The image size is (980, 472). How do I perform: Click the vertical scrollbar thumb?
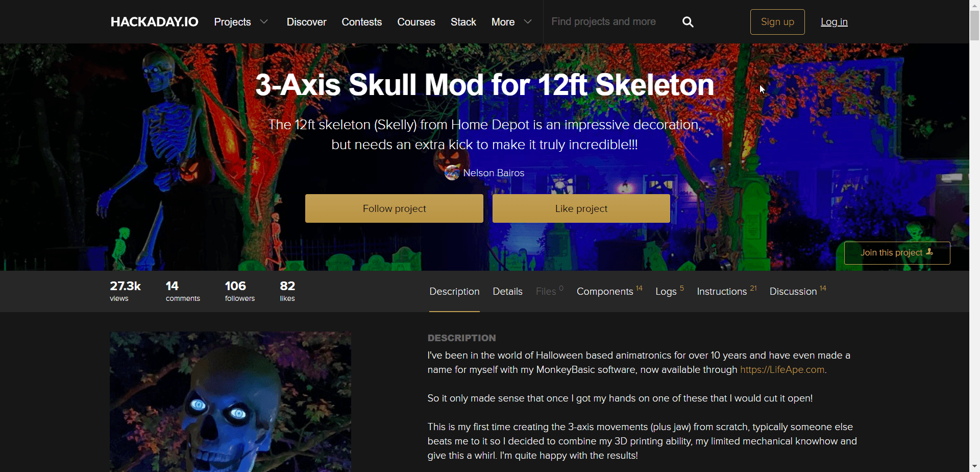[975, 25]
